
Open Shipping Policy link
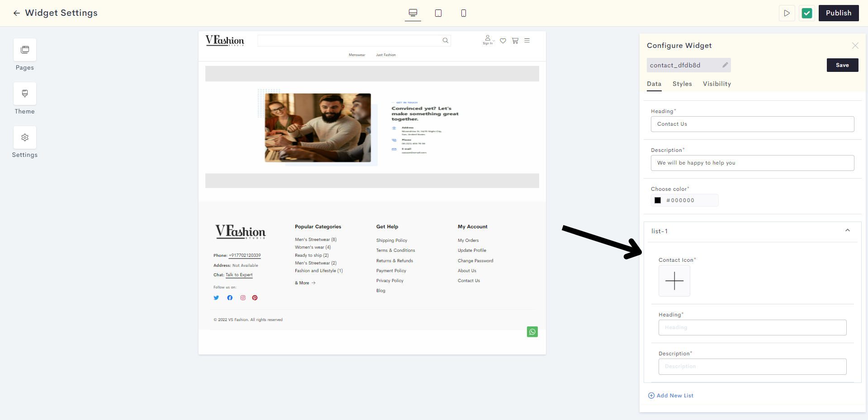click(392, 241)
